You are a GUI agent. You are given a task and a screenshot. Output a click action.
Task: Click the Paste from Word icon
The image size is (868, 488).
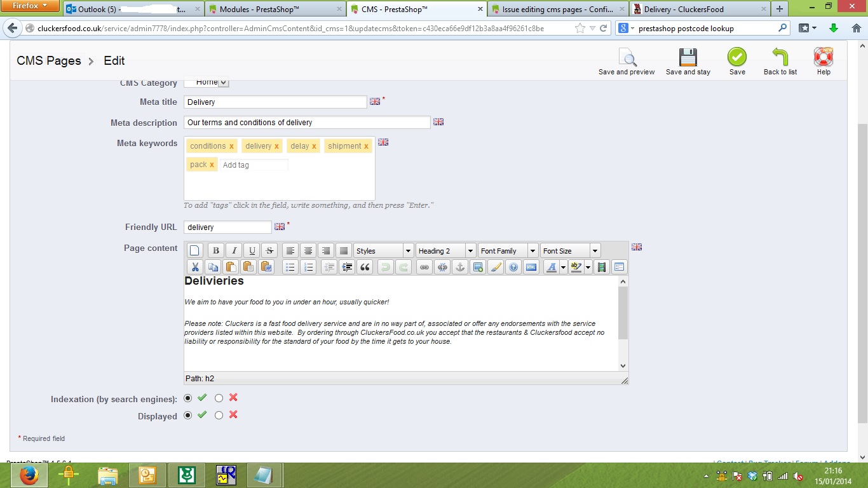click(266, 268)
